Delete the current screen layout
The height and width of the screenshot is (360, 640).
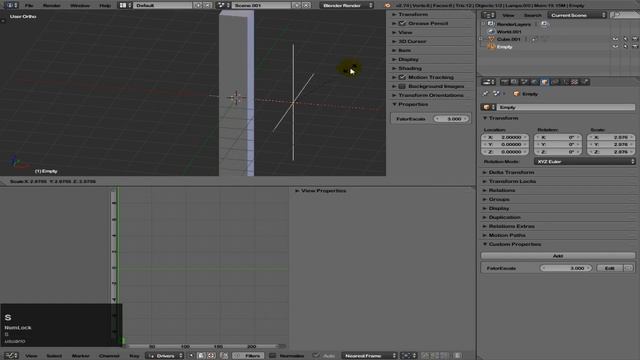[x=208, y=5]
